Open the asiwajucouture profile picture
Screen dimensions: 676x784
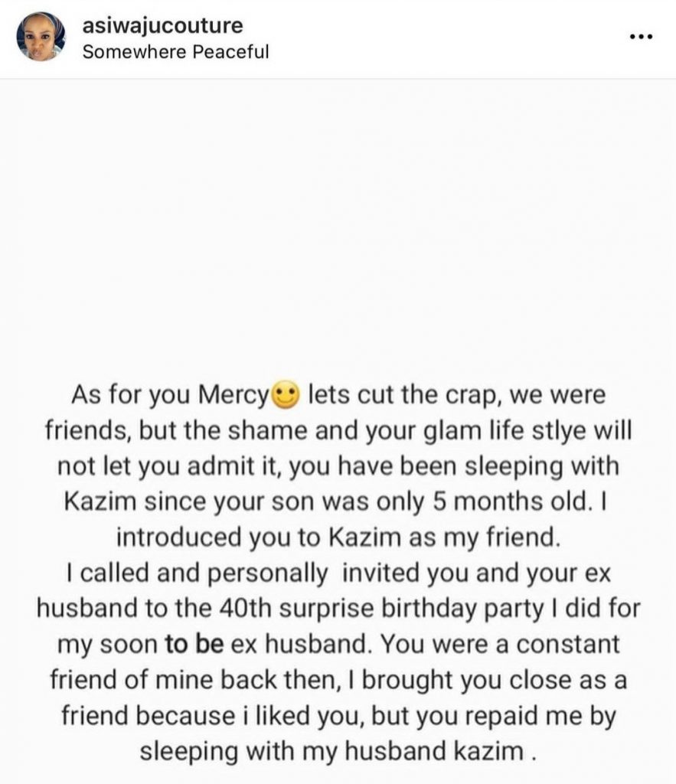(41, 37)
